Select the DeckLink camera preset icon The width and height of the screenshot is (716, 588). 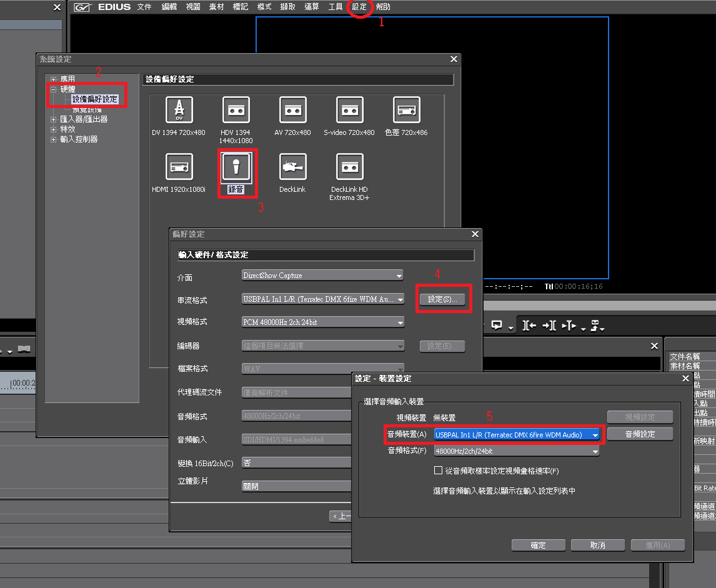[x=292, y=167]
